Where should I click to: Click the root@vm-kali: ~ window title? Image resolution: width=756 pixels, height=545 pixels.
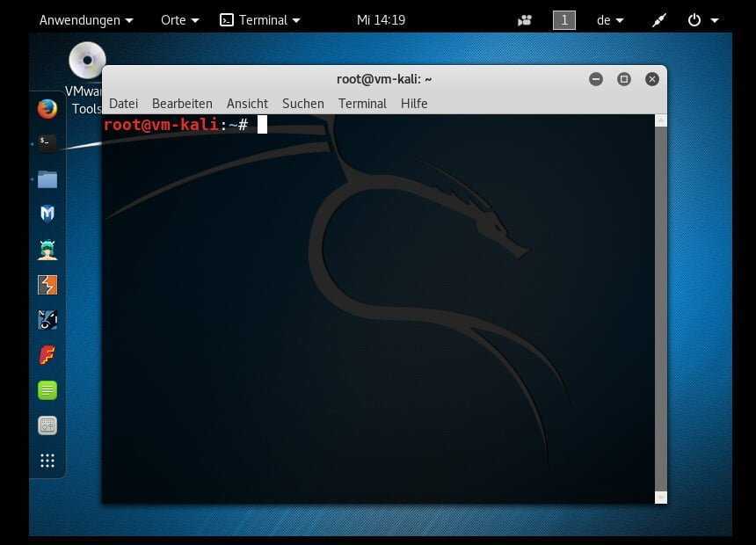384,79
